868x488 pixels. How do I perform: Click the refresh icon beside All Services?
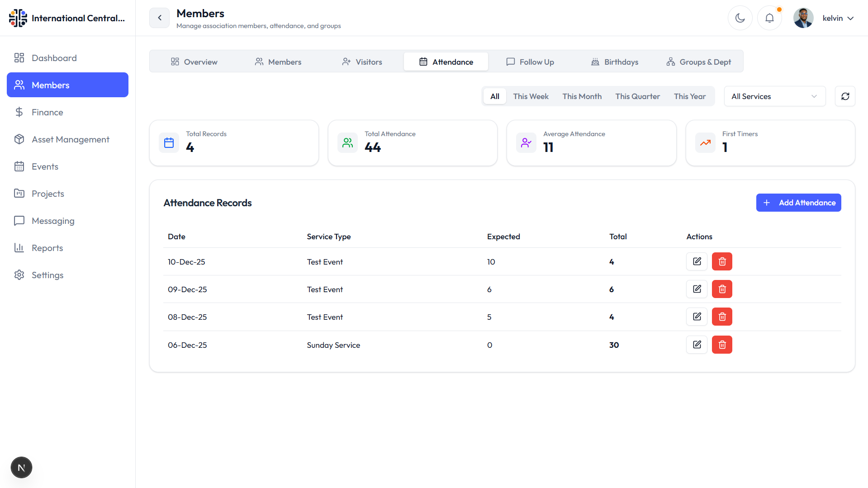[845, 96]
